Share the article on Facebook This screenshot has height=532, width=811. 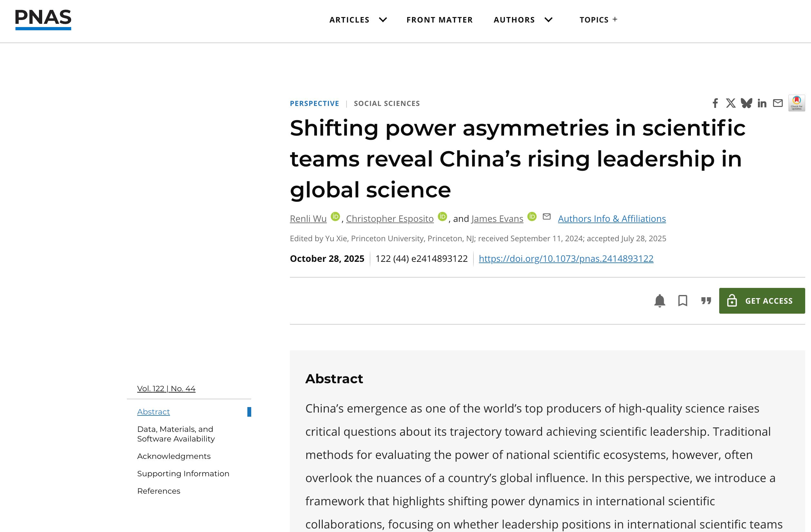point(715,103)
